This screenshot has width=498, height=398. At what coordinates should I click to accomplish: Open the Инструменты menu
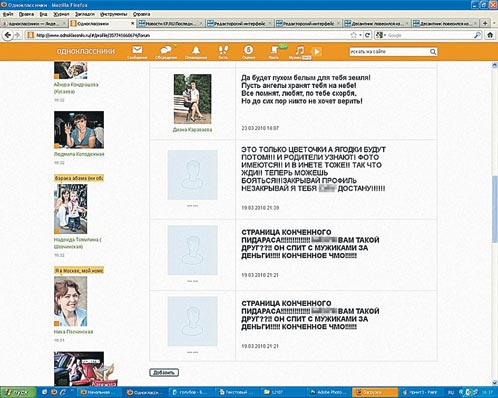(113, 14)
